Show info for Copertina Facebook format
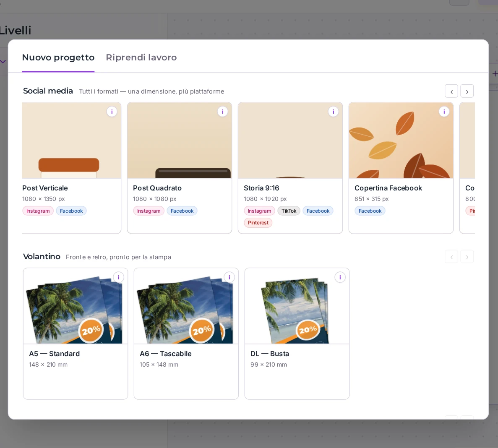498x448 pixels. tap(444, 112)
